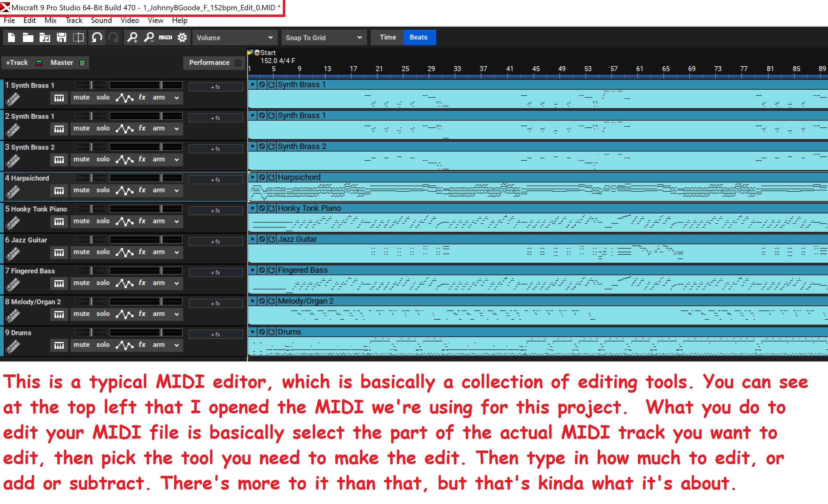The height and width of the screenshot is (504, 828).
Task: Undo the last edit with the toolbar arrow
Action: tap(97, 37)
